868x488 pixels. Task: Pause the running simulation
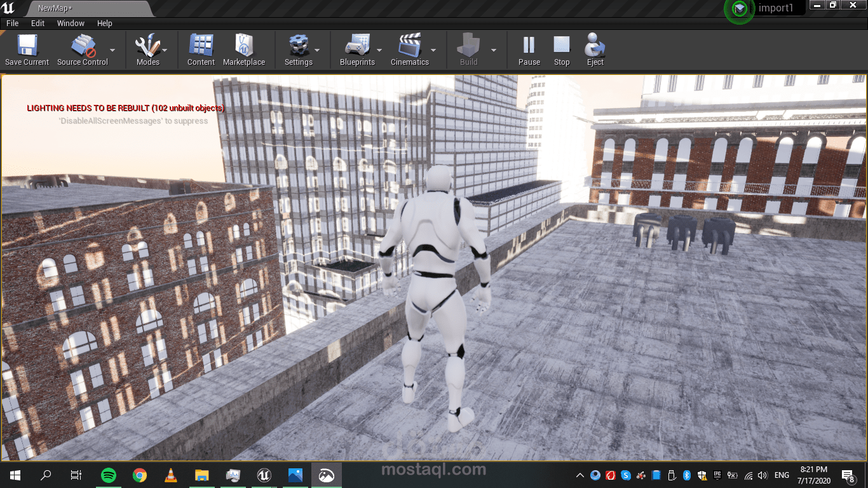[x=529, y=50]
